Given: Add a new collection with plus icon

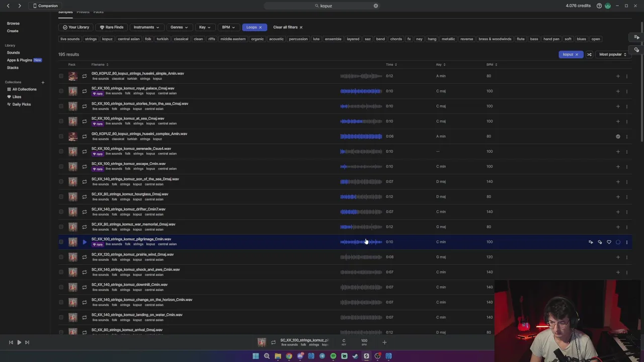Looking at the screenshot, I should [x=43, y=82].
